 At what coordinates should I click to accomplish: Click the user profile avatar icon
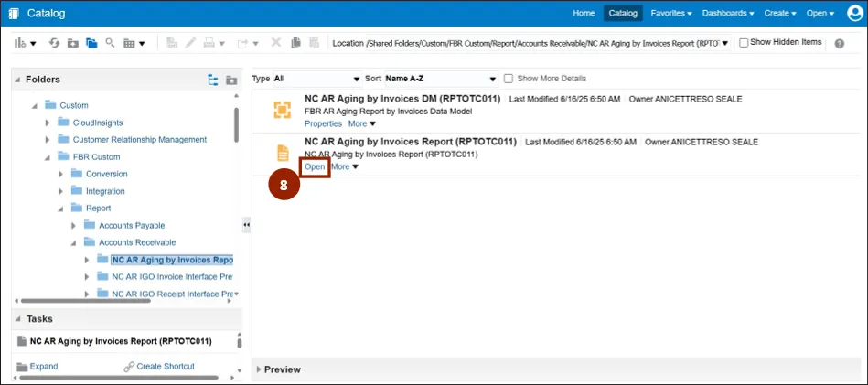click(854, 13)
